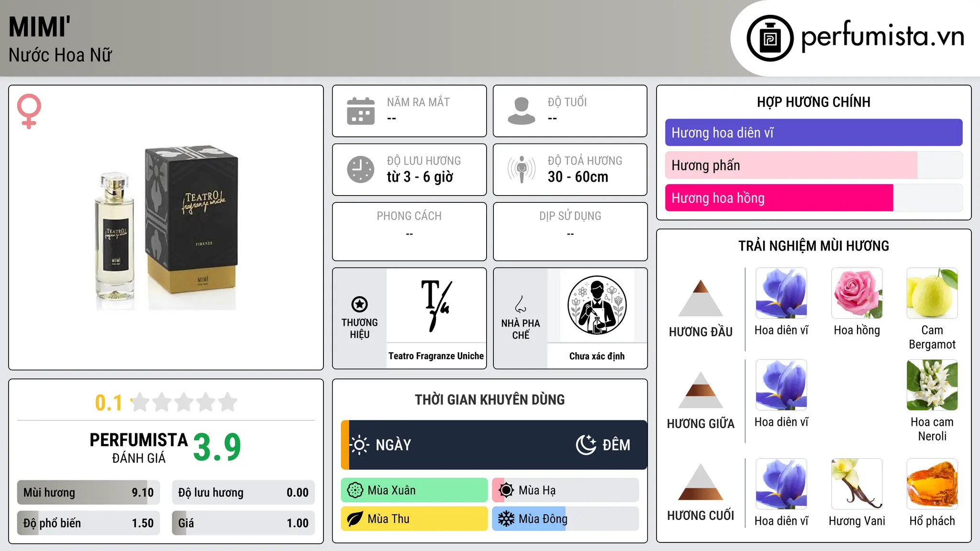Click the Chưa xác định perfumer name

pos(597,356)
